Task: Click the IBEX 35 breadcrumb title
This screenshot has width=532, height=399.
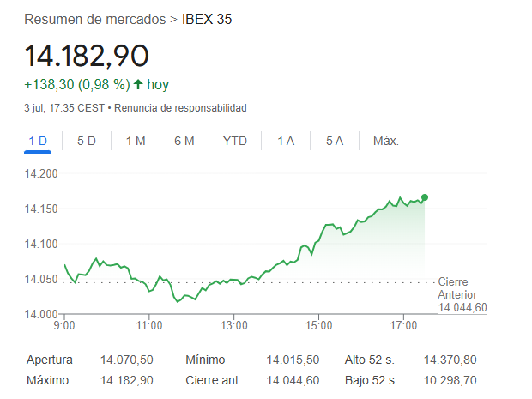Action: [x=207, y=19]
